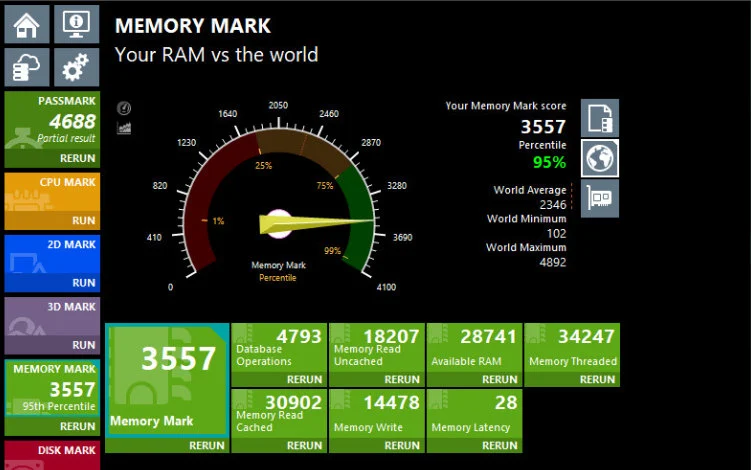The image size is (751, 470).
Task: Run the 2D Mark test
Action: (84, 283)
